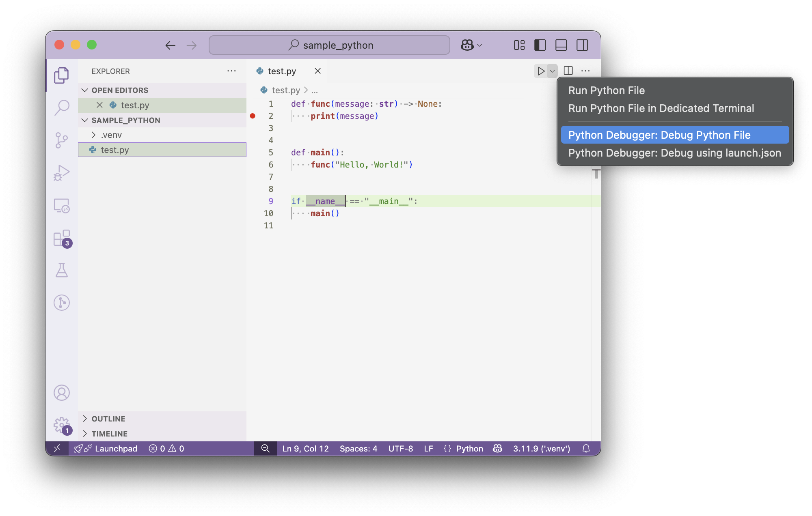
Task: Open the remote window status bar icon
Action: (x=57, y=448)
